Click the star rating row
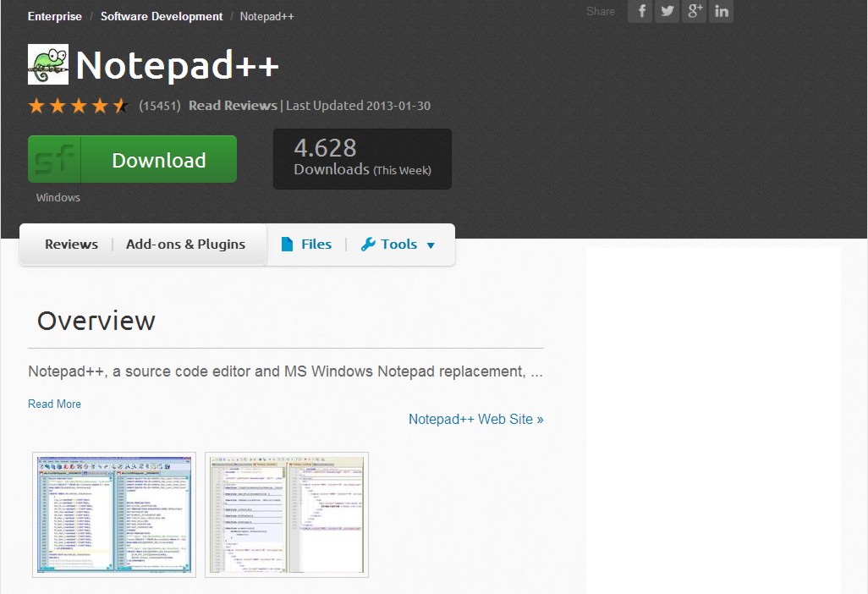 click(78, 105)
